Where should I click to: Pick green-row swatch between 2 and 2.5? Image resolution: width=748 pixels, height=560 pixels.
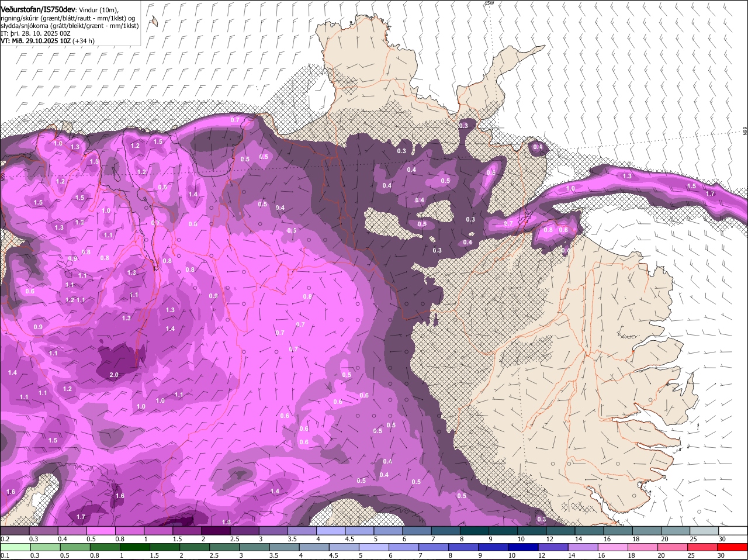coord(194,547)
